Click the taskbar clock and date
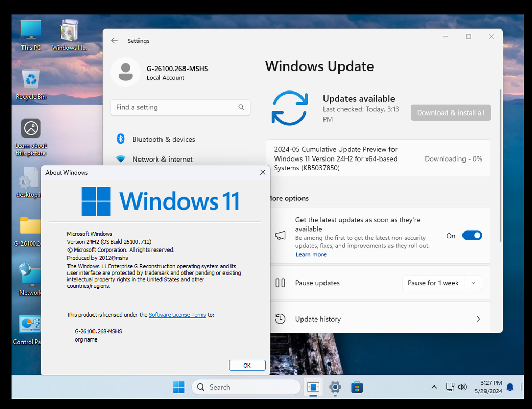Screen dimensions: 532x409 [488, 387]
